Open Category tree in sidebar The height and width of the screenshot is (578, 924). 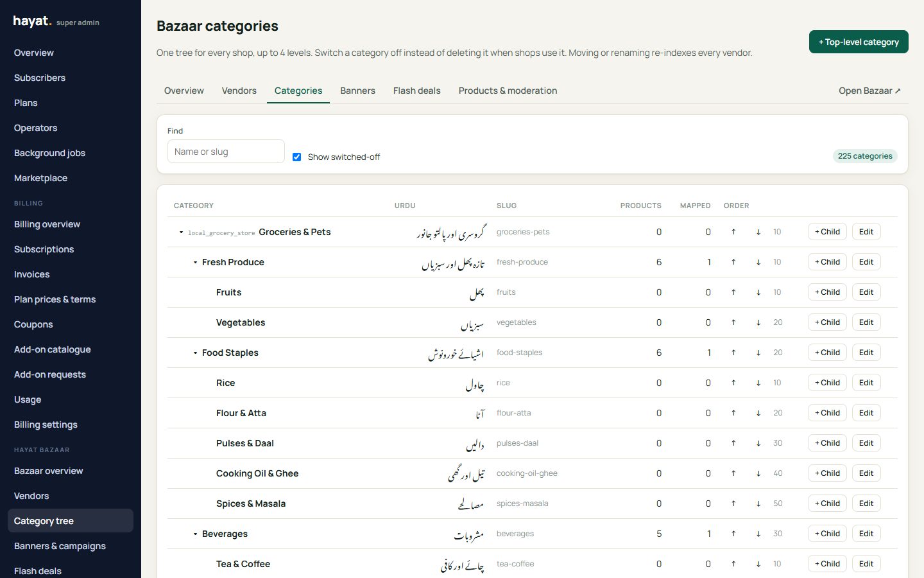[x=71, y=521]
